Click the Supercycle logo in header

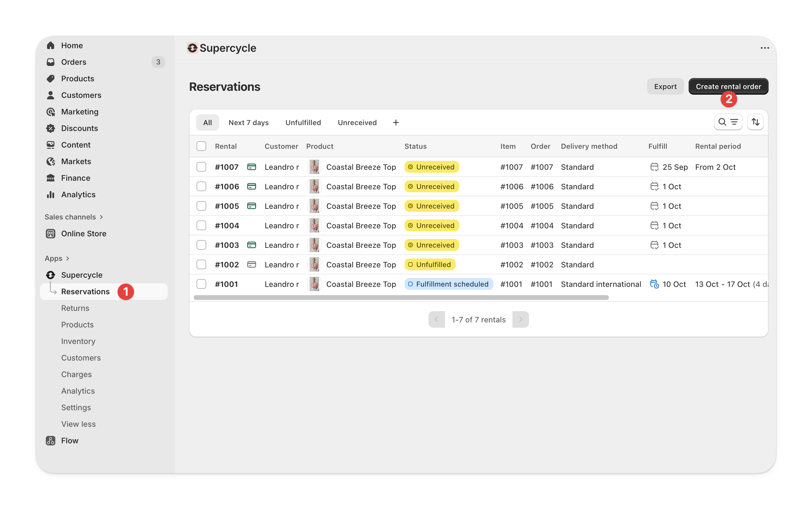[193, 48]
